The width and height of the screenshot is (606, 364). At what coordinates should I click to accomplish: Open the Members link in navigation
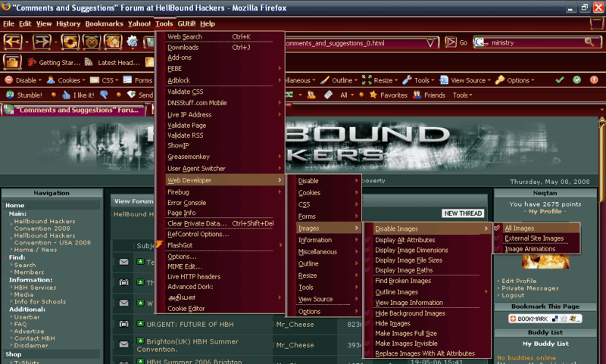(x=29, y=272)
